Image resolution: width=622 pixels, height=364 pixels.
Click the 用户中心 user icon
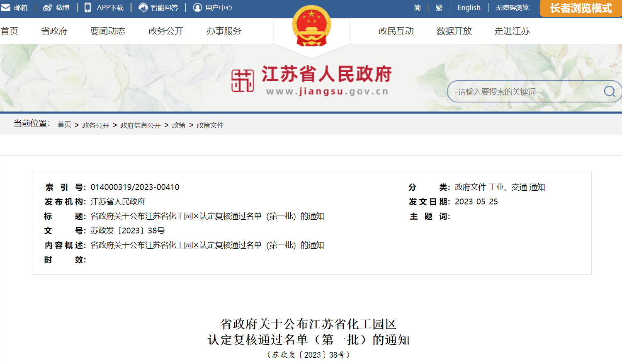click(x=198, y=7)
